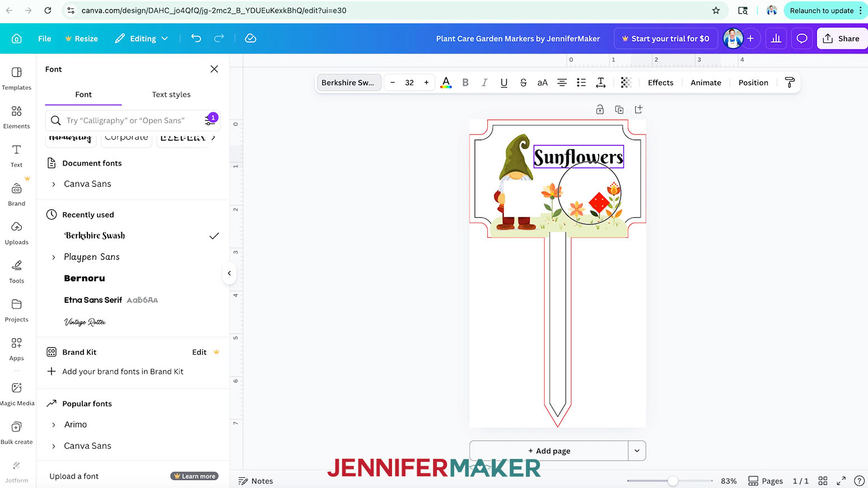Expand Canva Sans under Popular fonts

click(54, 446)
